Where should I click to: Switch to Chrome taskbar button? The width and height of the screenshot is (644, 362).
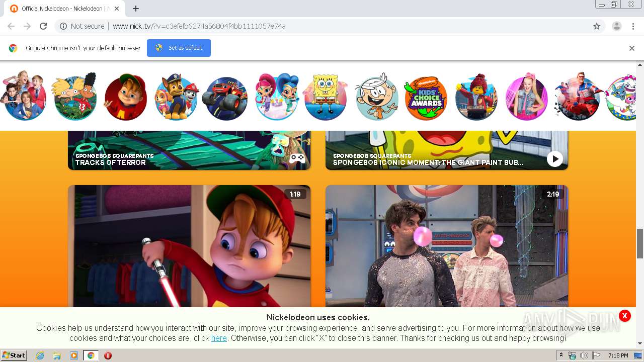[91, 355]
